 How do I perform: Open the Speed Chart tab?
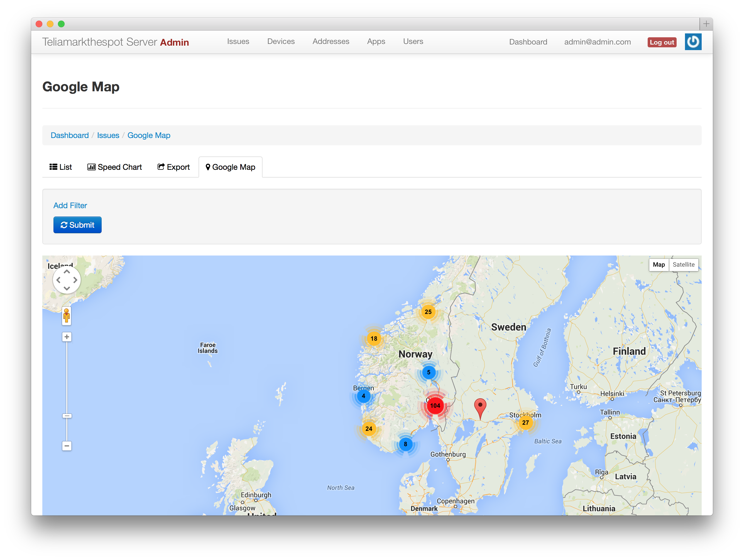pos(115,167)
